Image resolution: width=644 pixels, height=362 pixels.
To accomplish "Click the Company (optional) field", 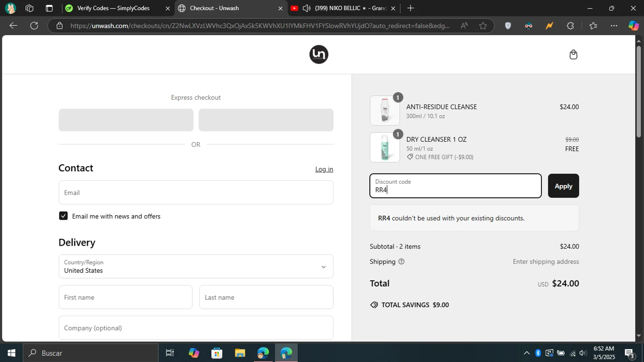I will [x=196, y=328].
